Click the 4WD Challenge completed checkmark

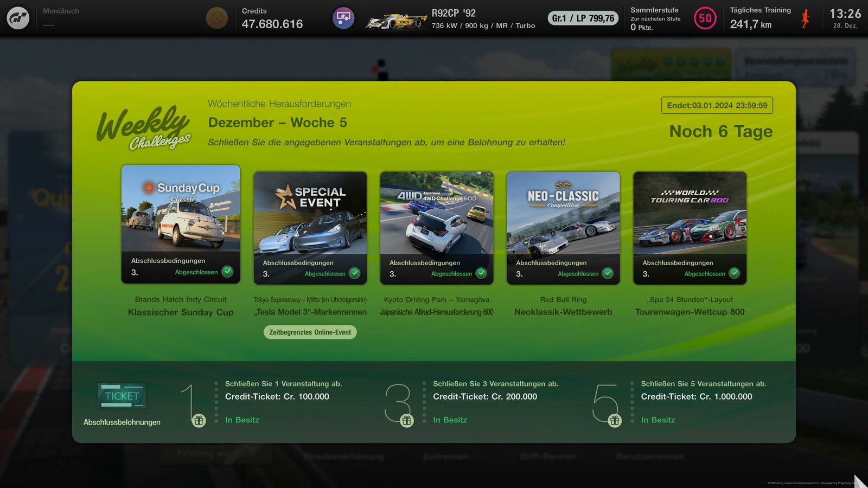481,273
